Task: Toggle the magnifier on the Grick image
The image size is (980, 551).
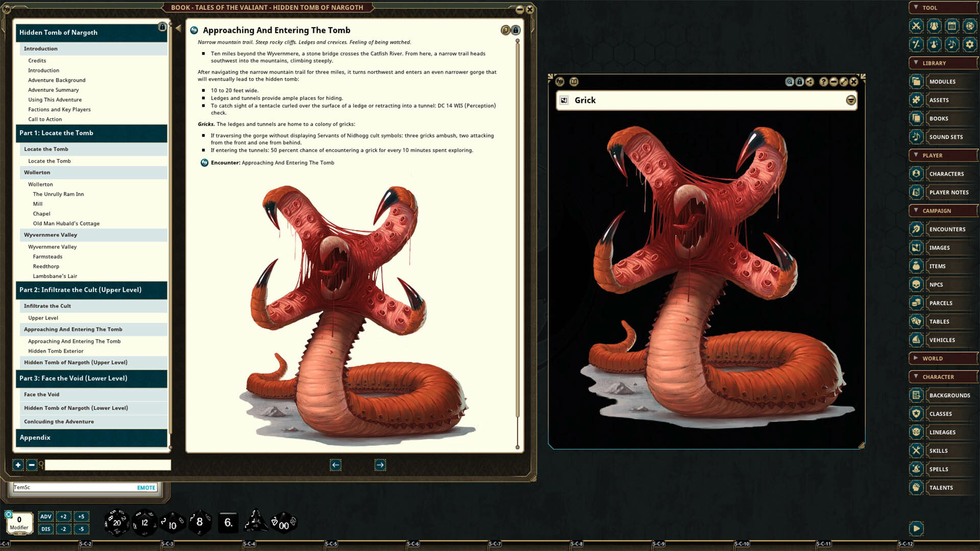Action: (x=789, y=82)
